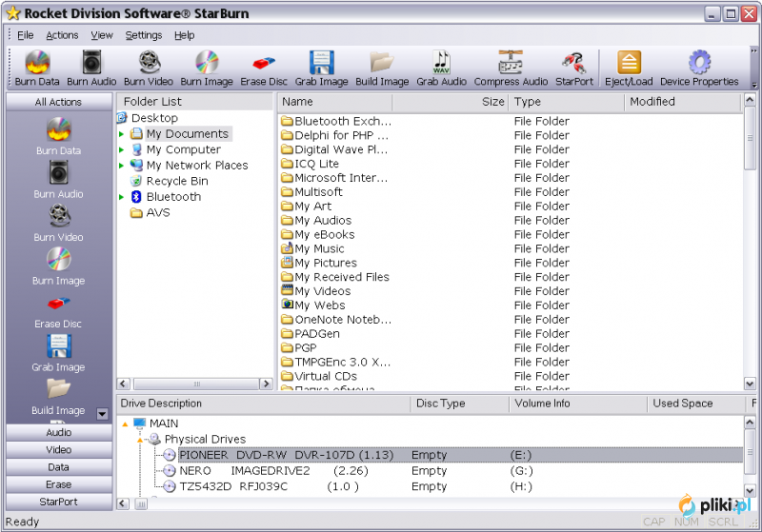Screen dimensions: 762x532
Task: Click Erase Disc eraser icon in toolbar
Action: (x=264, y=63)
